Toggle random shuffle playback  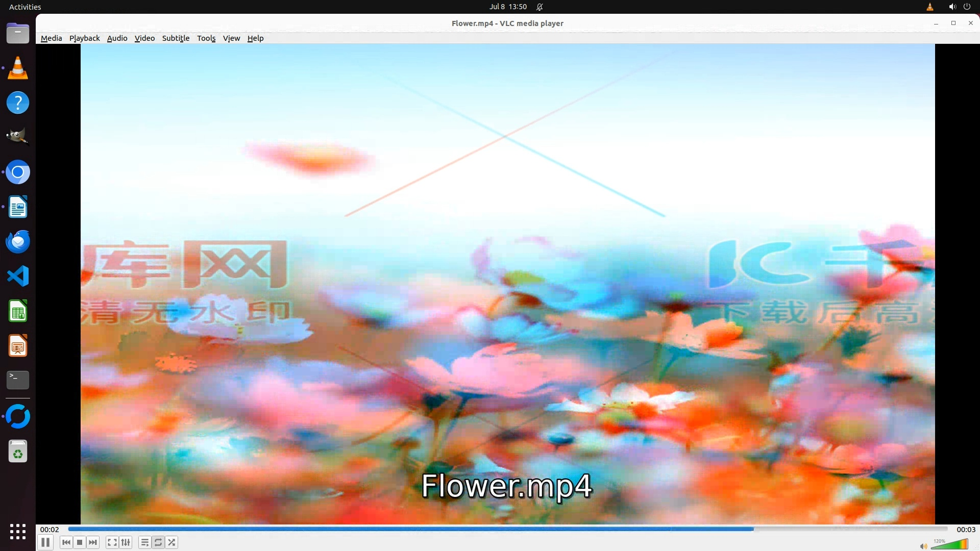click(x=172, y=542)
